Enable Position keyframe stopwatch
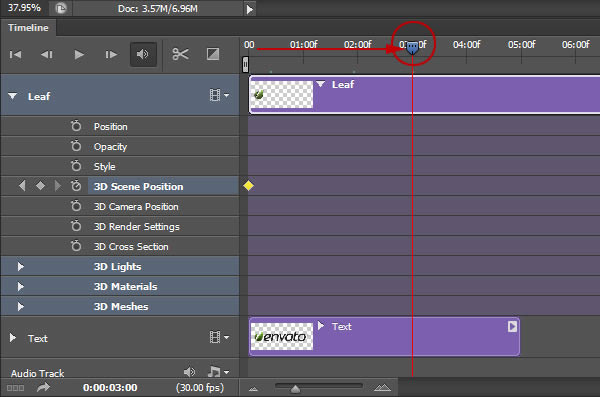 (x=76, y=126)
